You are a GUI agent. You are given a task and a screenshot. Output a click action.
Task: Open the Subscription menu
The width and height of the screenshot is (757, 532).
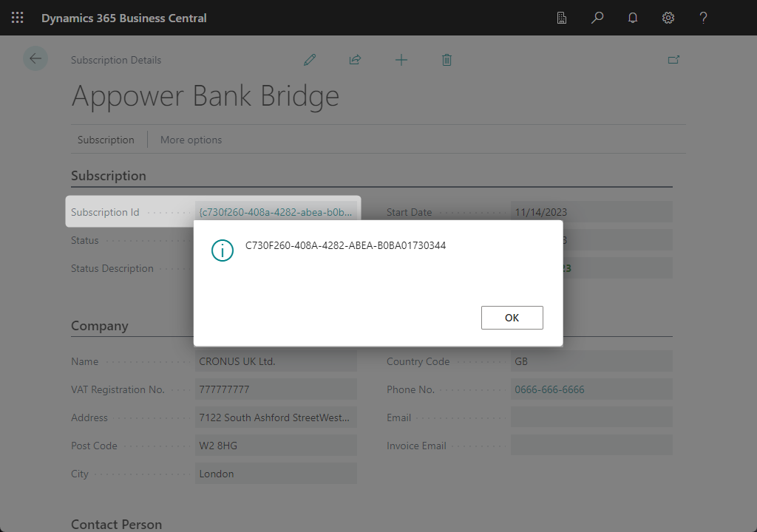(106, 140)
